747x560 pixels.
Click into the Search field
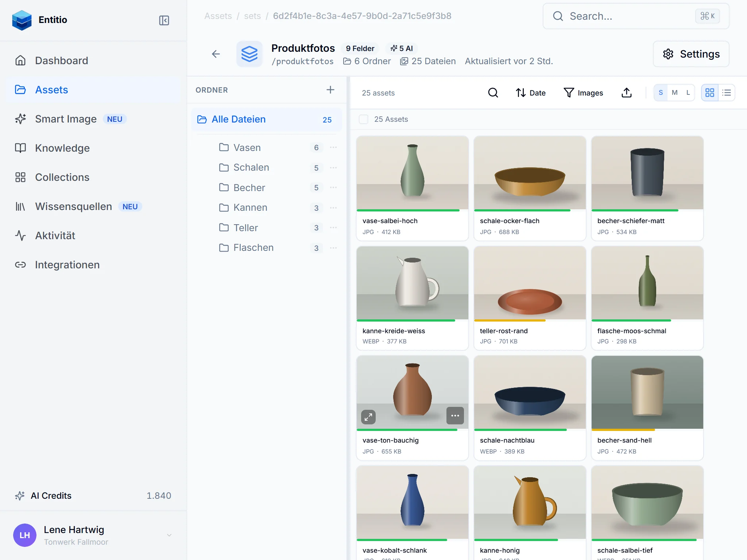click(636, 16)
